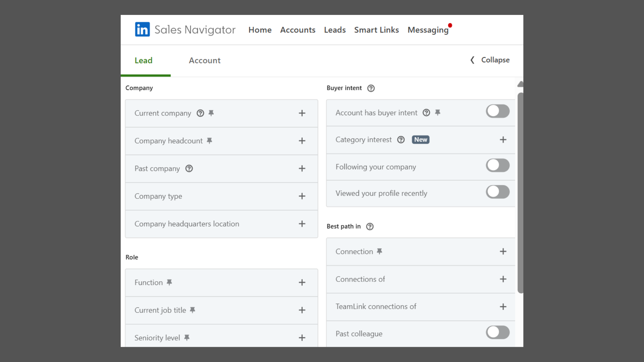The height and width of the screenshot is (362, 644).
Task: Click pin icon on Seniority level
Action: tap(187, 338)
